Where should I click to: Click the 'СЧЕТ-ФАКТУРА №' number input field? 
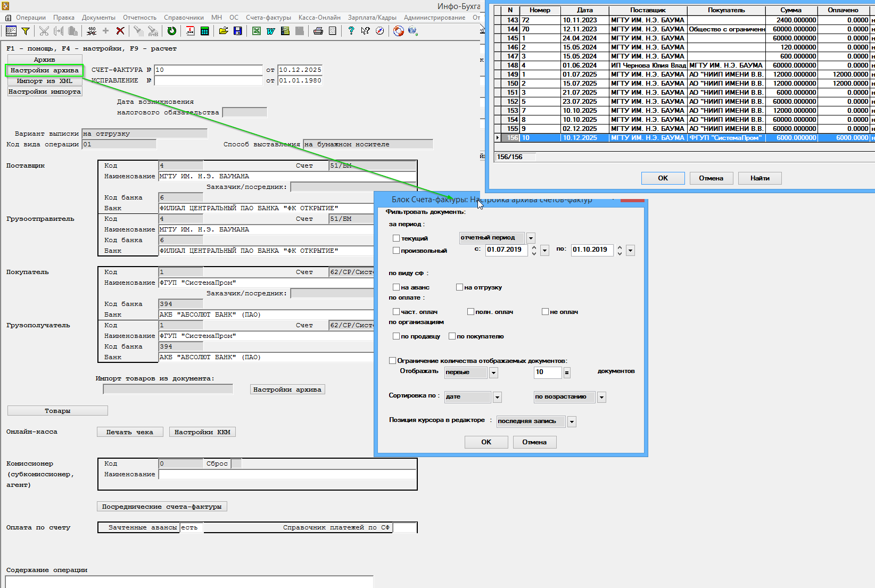[x=208, y=70]
